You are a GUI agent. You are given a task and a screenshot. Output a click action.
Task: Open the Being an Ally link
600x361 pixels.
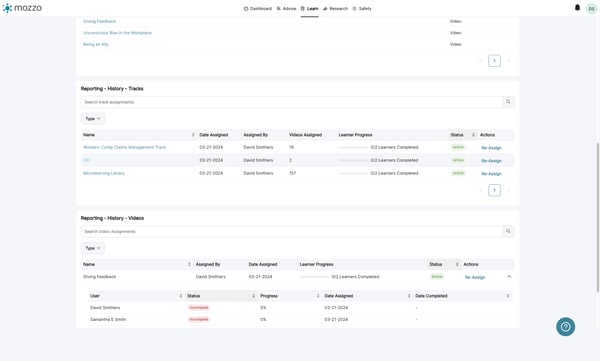pos(96,44)
